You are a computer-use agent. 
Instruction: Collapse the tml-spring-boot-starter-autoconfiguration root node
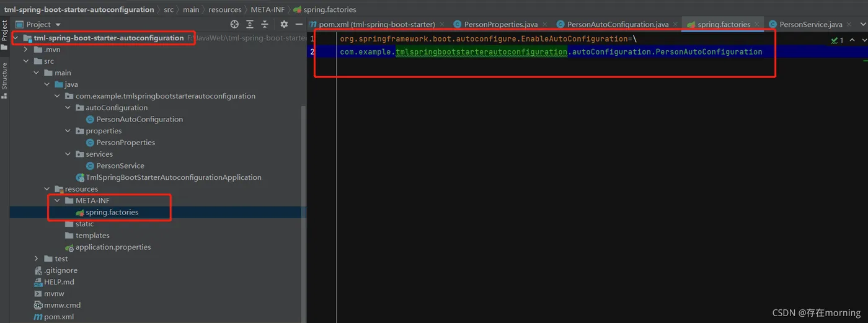pyautogui.click(x=16, y=38)
